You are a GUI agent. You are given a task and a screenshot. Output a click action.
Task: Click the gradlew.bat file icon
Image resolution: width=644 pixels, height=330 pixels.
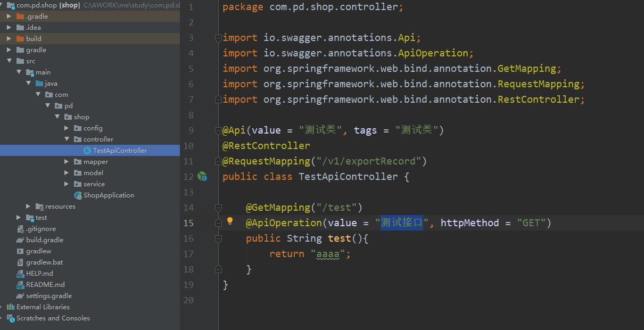coord(20,262)
